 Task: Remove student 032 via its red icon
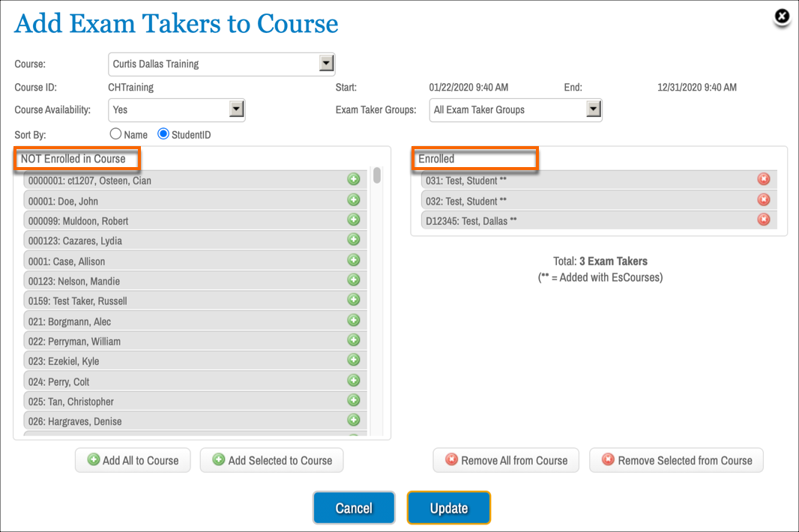click(x=763, y=199)
